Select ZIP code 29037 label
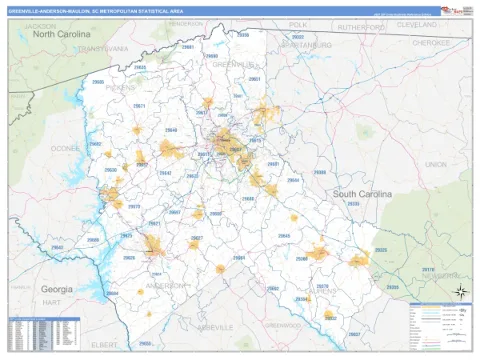The image size is (480, 360). point(354,334)
